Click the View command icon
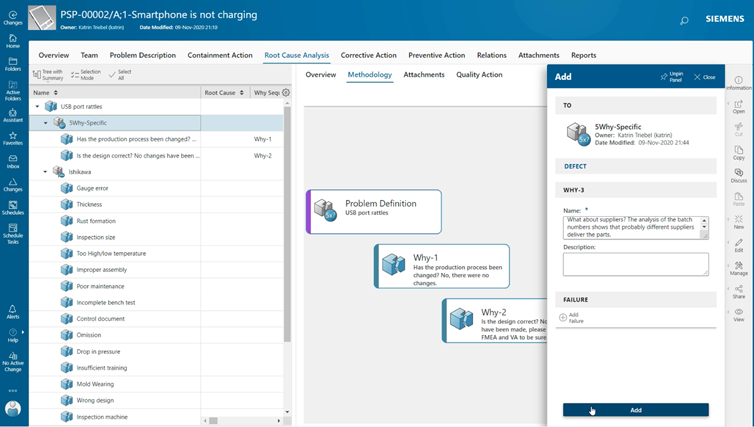This screenshot has height=427, width=754. pyautogui.click(x=739, y=314)
